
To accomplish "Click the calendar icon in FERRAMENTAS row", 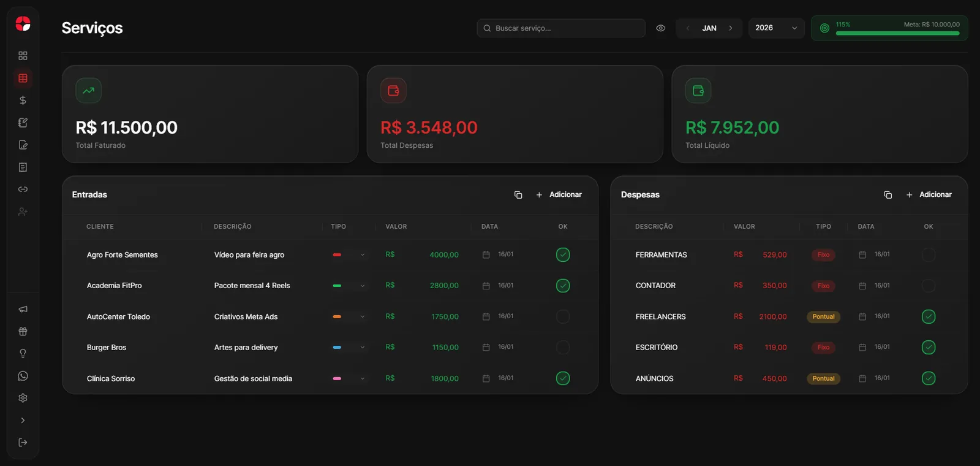I will (862, 254).
